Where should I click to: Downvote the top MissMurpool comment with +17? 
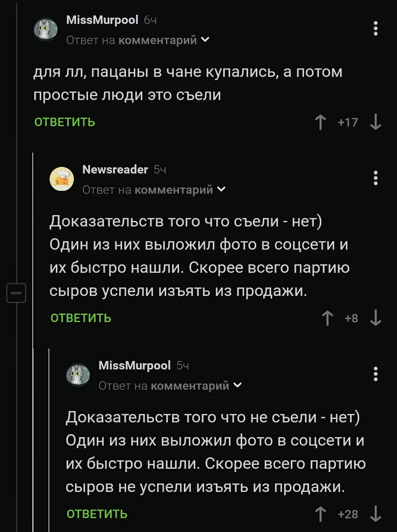375,122
